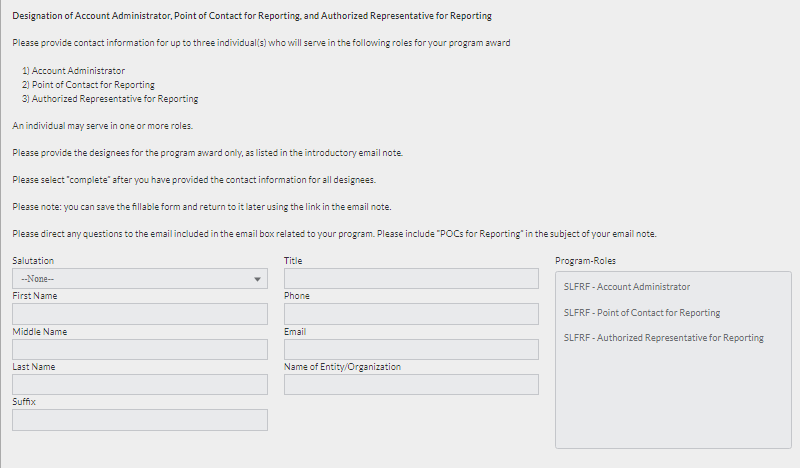Image resolution: width=800 pixels, height=468 pixels.
Task: Click the Email field label
Action: 295,331
